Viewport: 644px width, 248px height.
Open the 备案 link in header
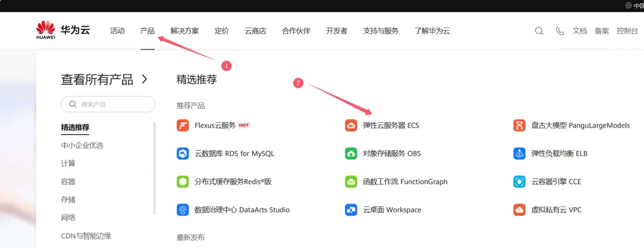602,31
